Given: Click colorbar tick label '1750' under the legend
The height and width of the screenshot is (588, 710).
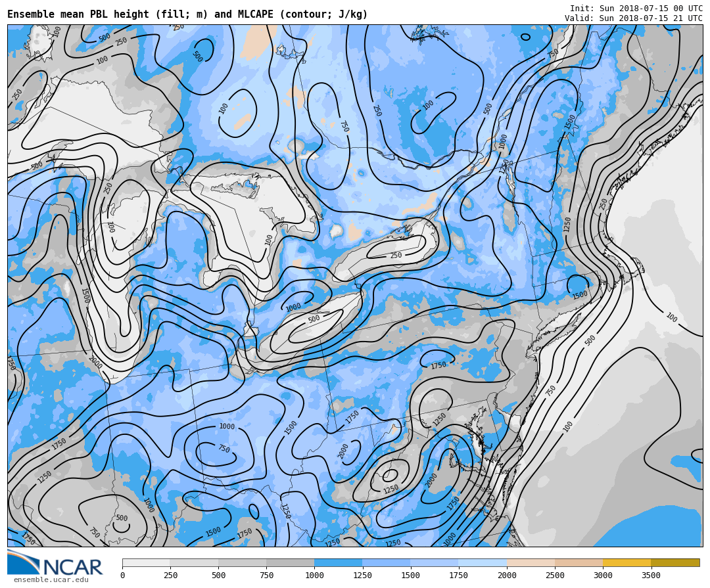Looking at the screenshot, I should 459,576.
